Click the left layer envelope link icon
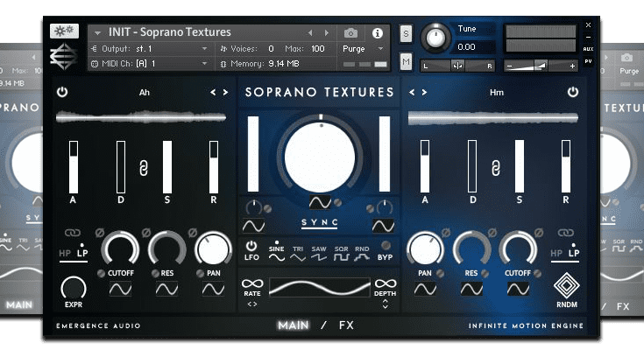The width and height of the screenshot is (644, 350). click(142, 166)
